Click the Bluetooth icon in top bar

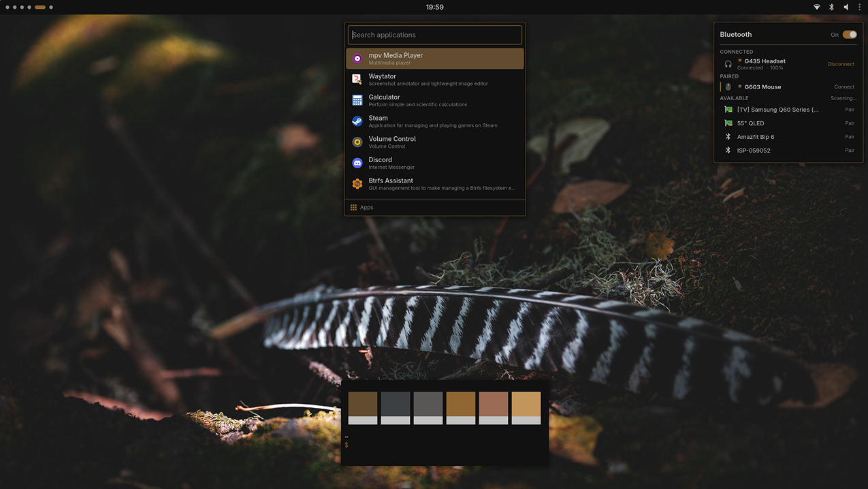[x=831, y=7]
